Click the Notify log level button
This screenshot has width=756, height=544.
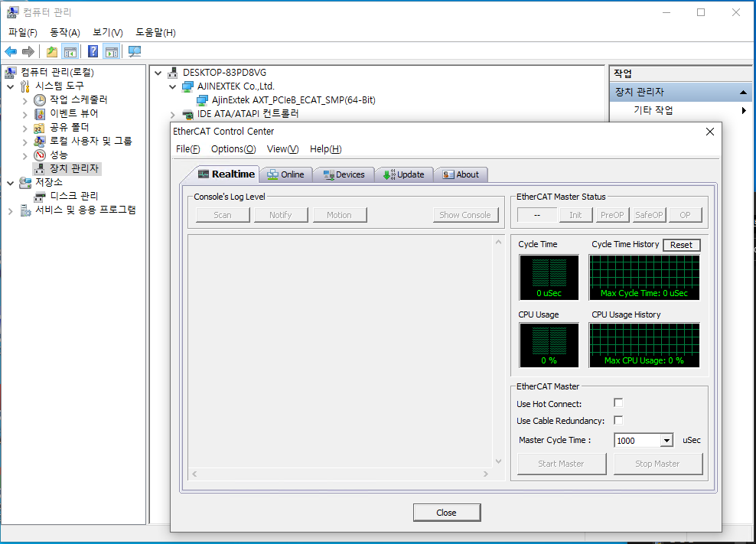[x=281, y=215]
